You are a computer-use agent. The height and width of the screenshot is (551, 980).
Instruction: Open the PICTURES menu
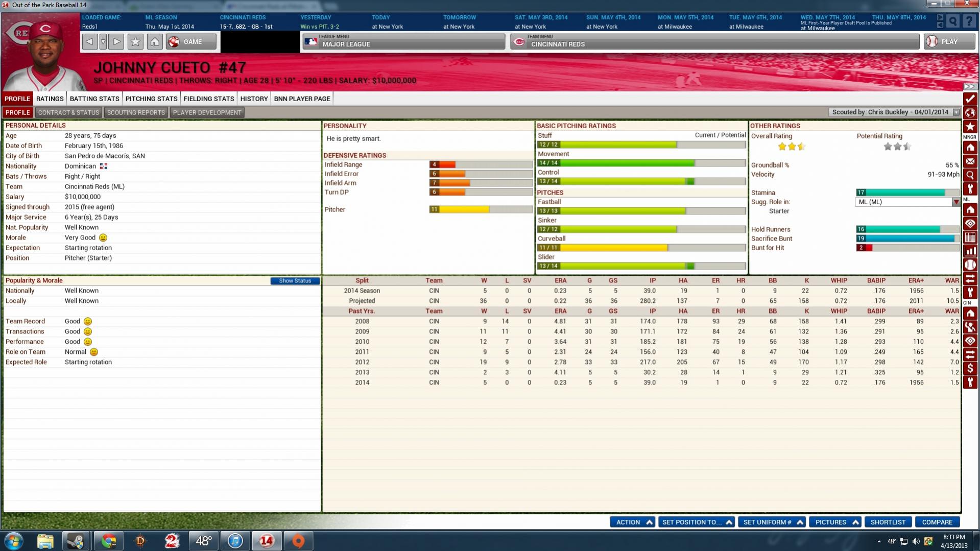click(835, 522)
